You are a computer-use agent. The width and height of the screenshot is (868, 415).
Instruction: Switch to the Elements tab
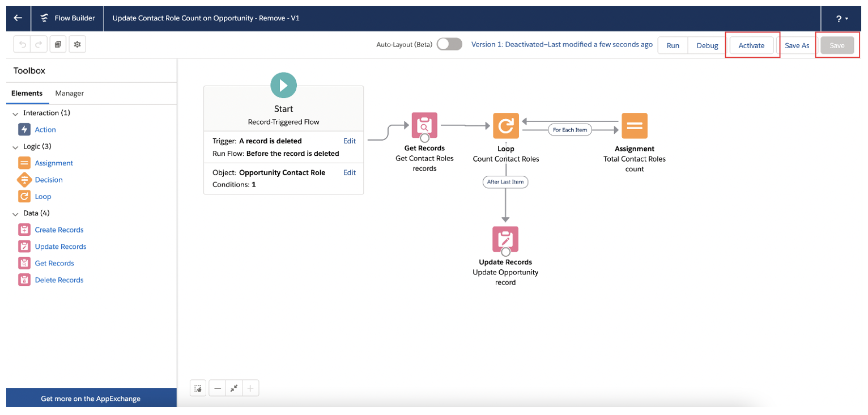point(27,93)
